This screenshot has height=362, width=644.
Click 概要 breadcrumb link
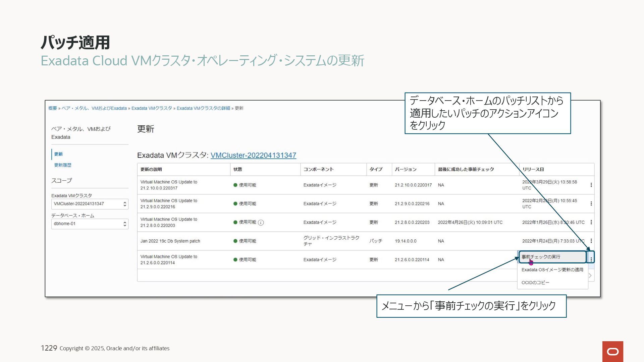point(53,108)
